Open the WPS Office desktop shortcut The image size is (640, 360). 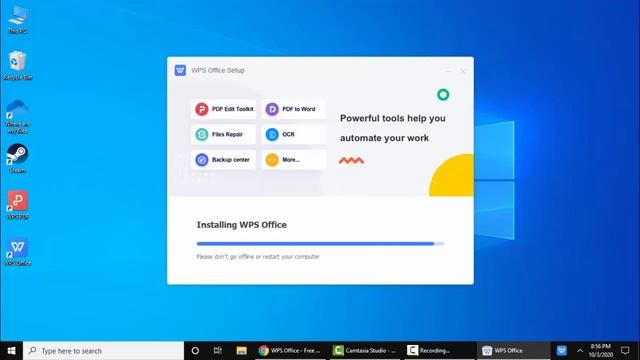coord(18,251)
